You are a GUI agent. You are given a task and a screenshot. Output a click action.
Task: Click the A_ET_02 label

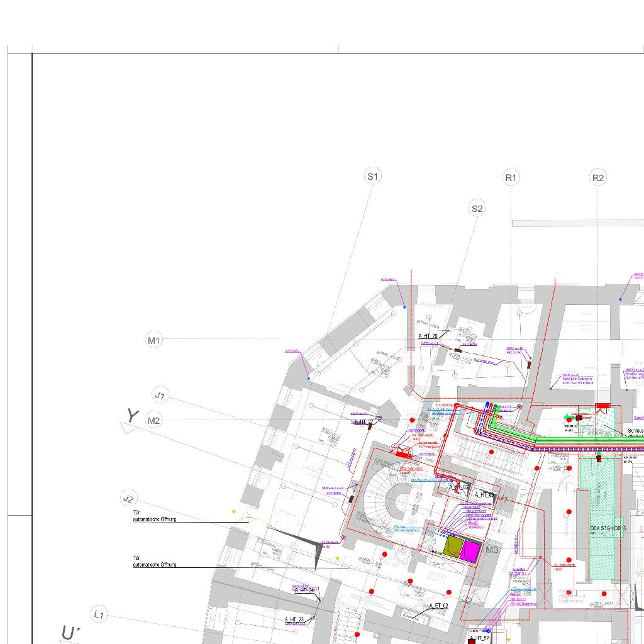click(x=438, y=606)
